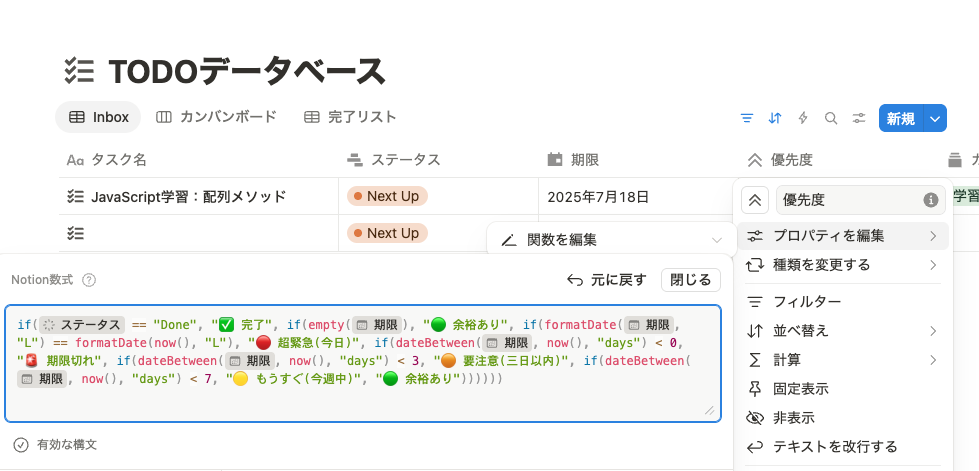Open the 種類を変更する submenu

pos(842,265)
